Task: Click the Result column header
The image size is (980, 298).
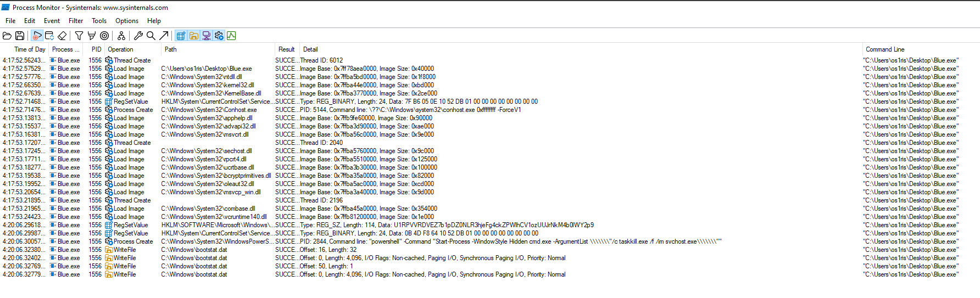Action: (x=286, y=49)
